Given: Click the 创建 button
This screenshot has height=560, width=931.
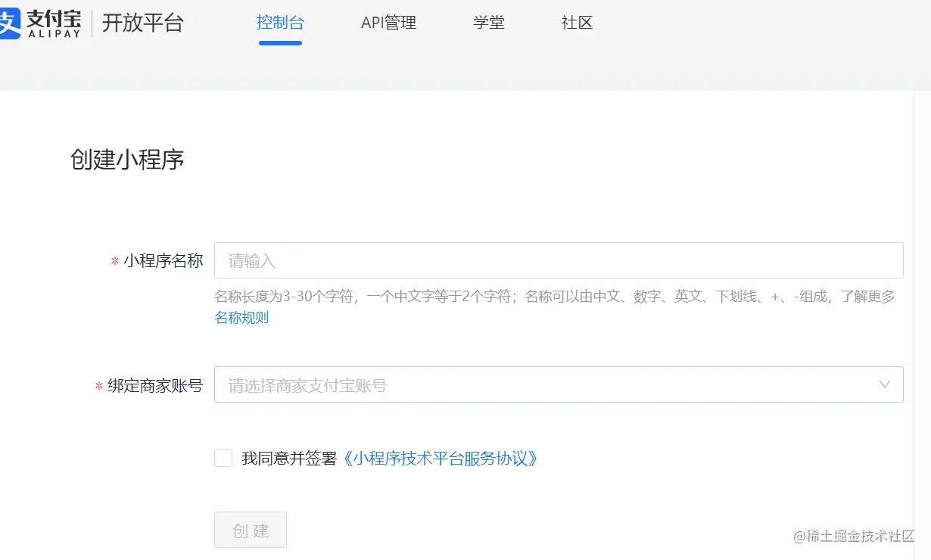Looking at the screenshot, I should (251, 530).
